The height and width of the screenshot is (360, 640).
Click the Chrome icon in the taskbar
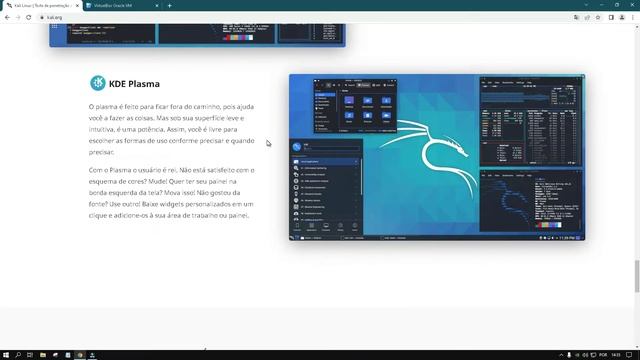80,355
